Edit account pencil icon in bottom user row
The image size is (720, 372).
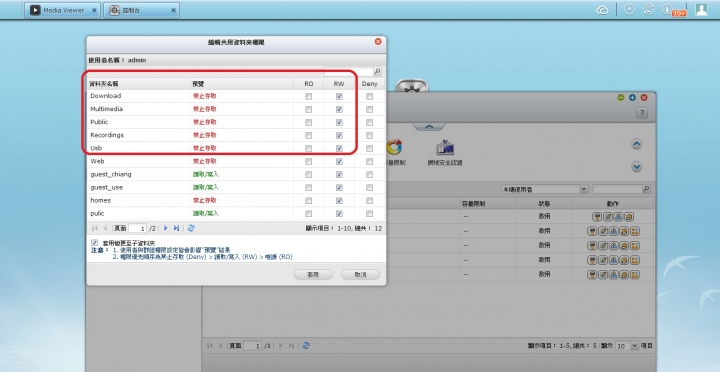click(603, 275)
